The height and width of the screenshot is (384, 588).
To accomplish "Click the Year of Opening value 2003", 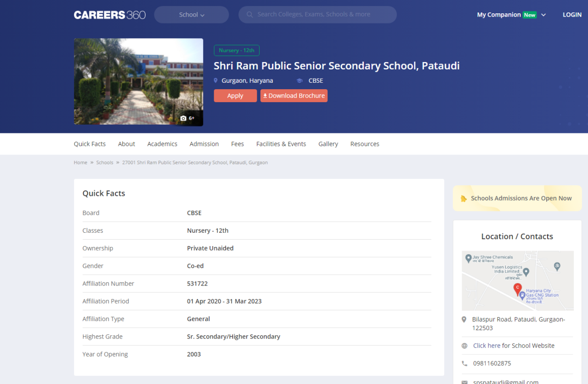I will 194,355.
